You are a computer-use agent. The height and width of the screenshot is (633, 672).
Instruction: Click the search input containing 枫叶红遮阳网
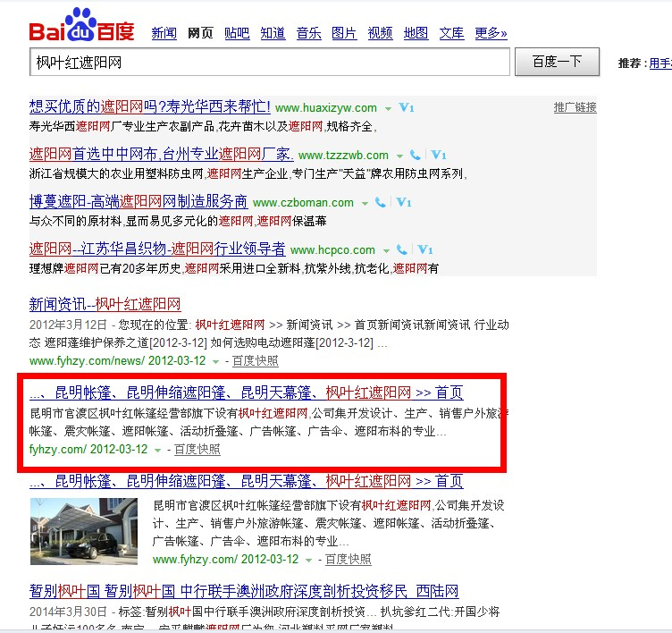269,63
